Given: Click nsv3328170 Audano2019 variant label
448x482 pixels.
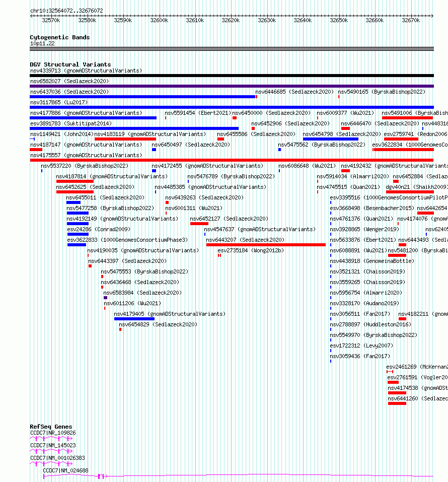Looking at the screenshot, I should click(x=364, y=303).
